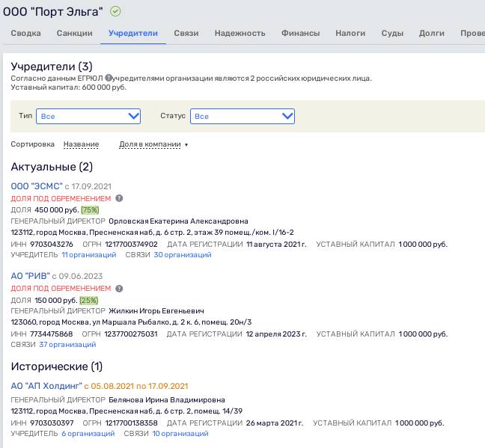Click the 25% share badge

[89, 300]
